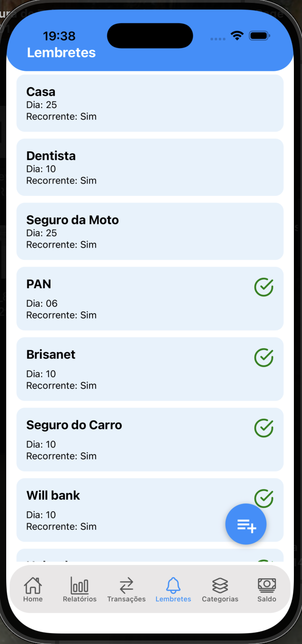302x644 pixels.
Task: Open the Dentista reminder card
Action: (150, 167)
